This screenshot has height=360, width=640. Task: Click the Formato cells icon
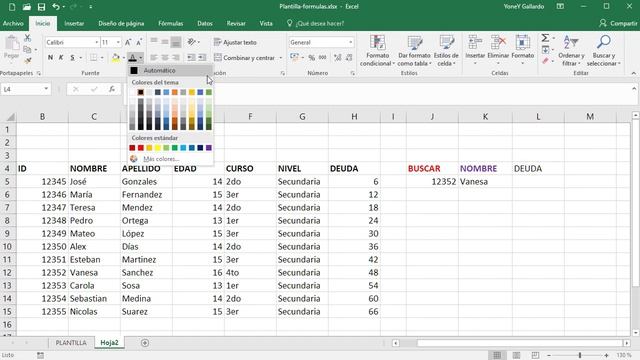coord(522,42)
